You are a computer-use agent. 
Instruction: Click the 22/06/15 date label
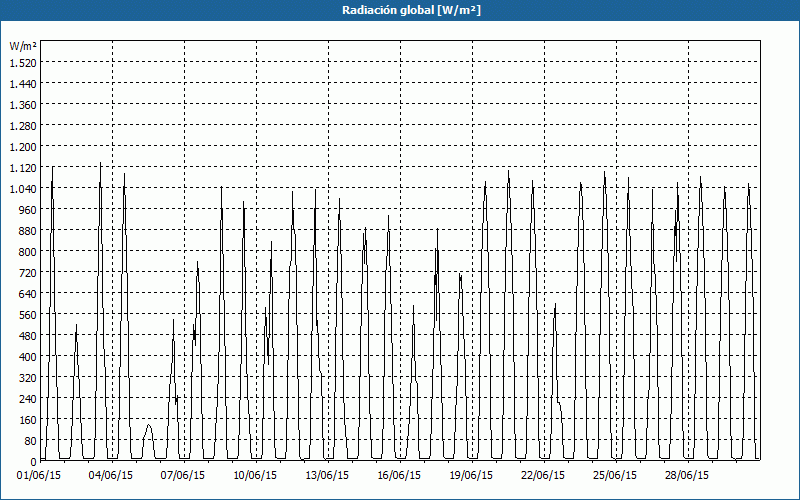[x=543, y=476]
